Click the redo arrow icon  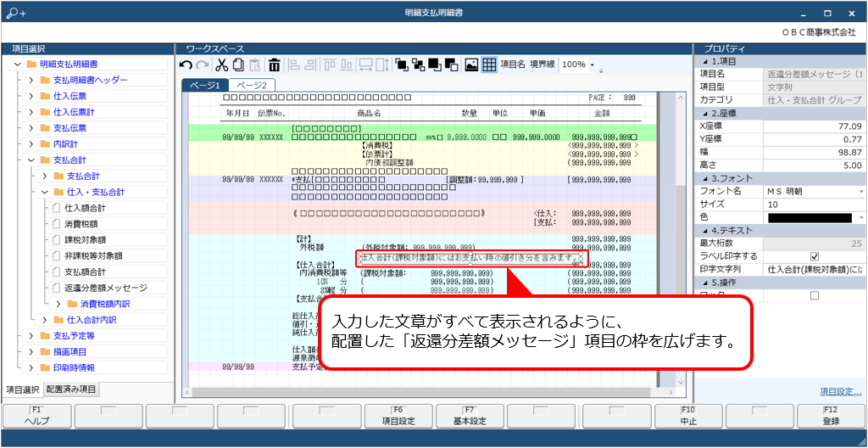202,64
